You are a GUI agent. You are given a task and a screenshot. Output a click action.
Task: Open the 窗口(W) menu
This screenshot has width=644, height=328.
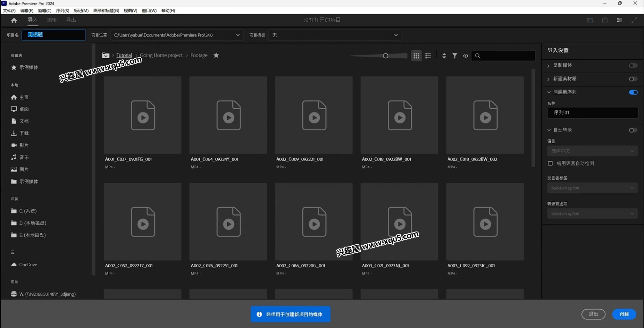tap(149, 11)
